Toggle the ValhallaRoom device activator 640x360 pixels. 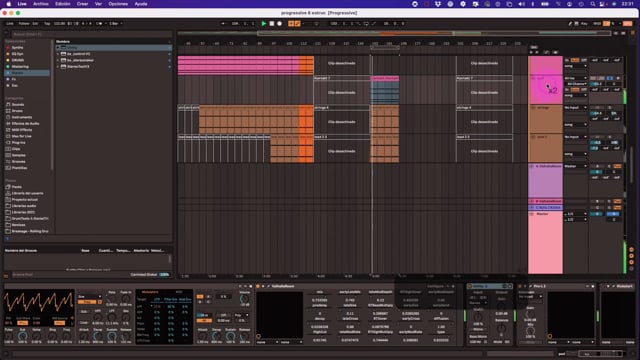(258, 287)
